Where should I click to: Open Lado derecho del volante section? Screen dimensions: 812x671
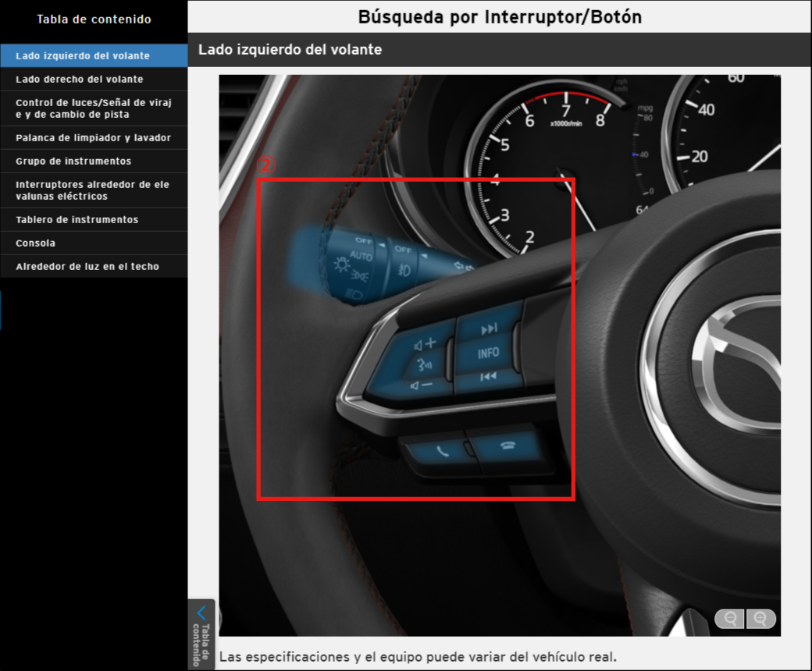click(x=80, y=79)
